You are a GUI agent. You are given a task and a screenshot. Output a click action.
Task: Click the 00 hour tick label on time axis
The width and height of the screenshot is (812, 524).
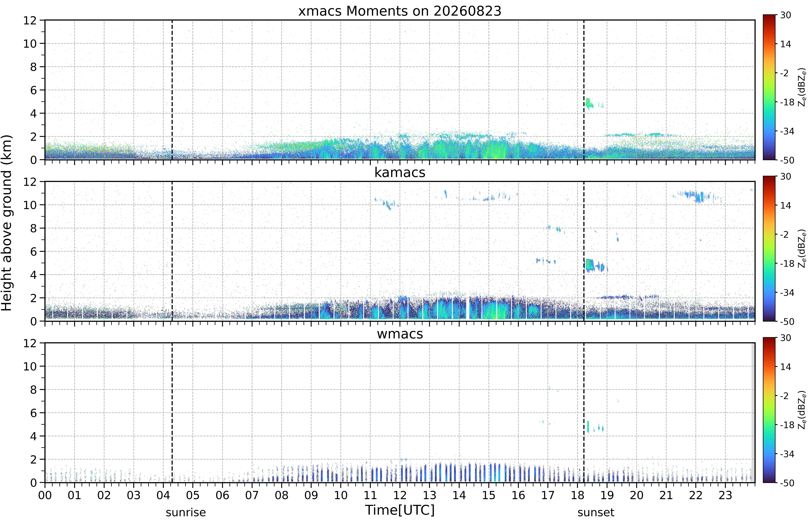click(x=45, y=495)
